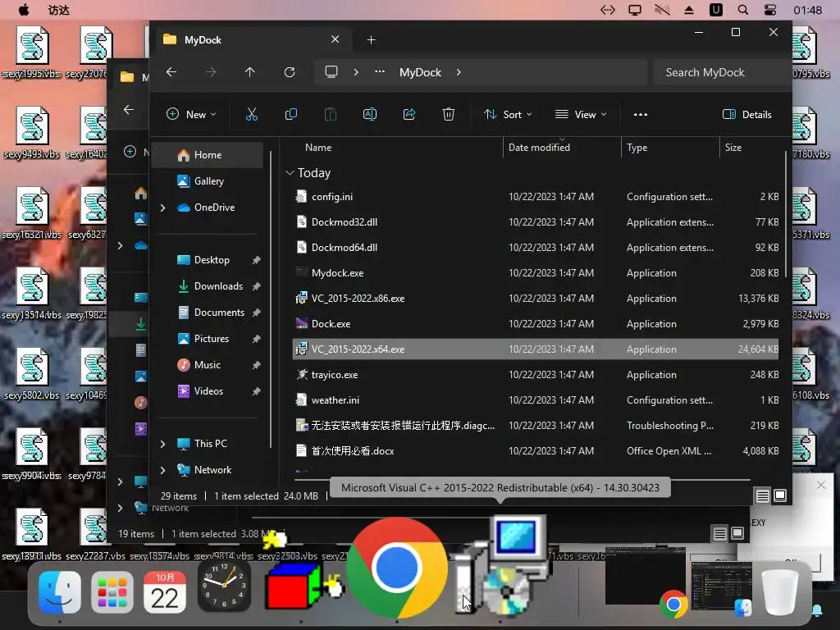
Task: Open Gallery in the navigation pane
Action: coord(208,181)
